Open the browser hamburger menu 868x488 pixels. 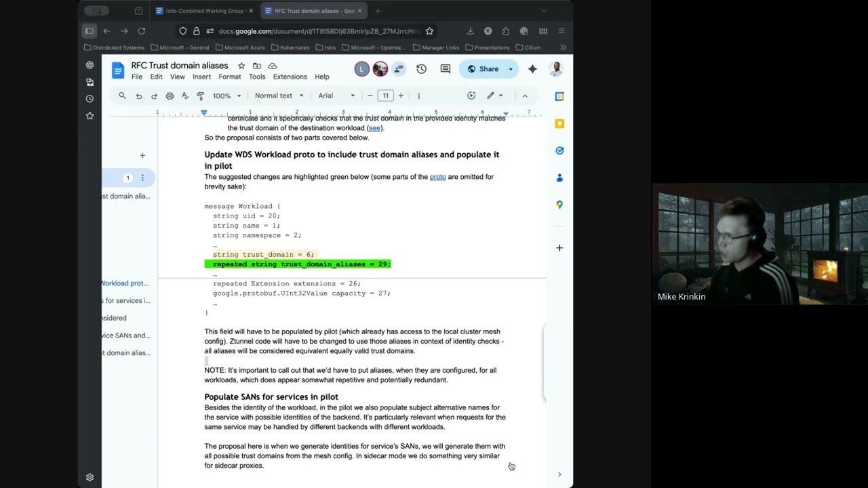click(561, 31)
